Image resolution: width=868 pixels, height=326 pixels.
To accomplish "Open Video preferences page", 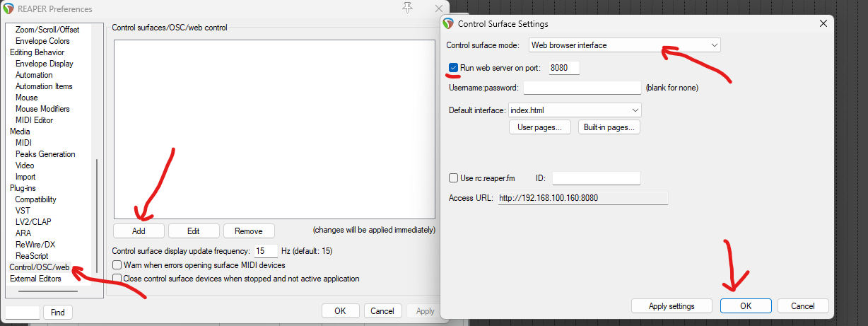I will pos(25,165).
